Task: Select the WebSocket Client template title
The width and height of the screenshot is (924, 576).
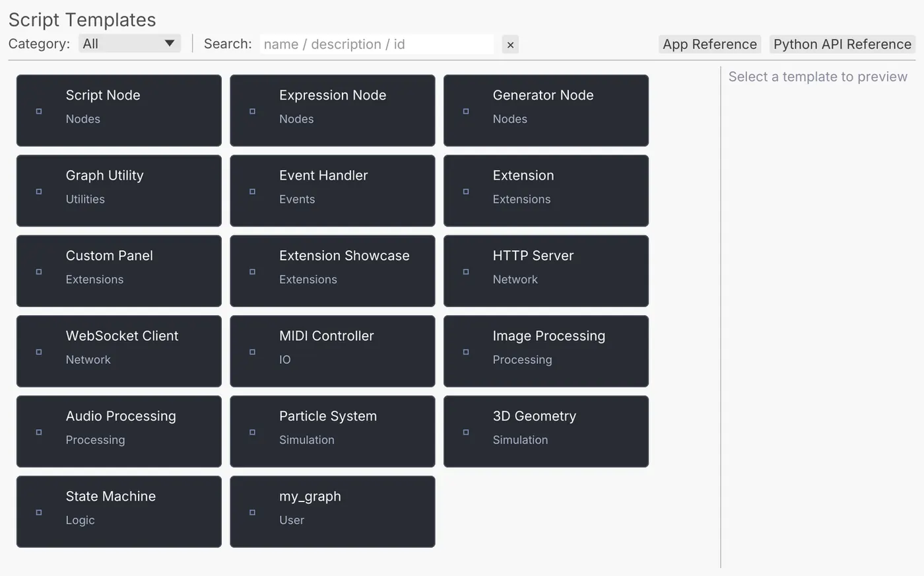Action: [122, 336]
